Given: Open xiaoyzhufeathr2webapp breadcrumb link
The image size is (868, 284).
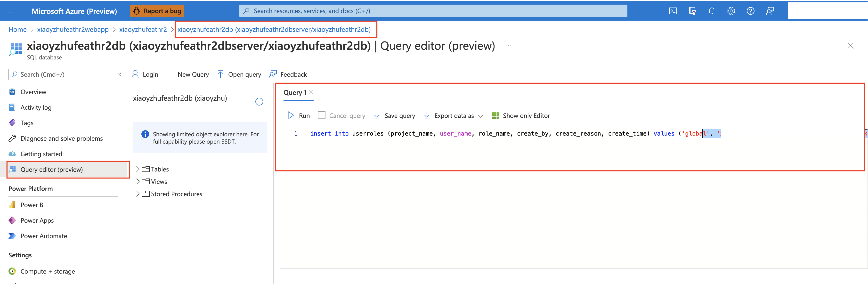Looking at the screenshot, I should 73,30.
